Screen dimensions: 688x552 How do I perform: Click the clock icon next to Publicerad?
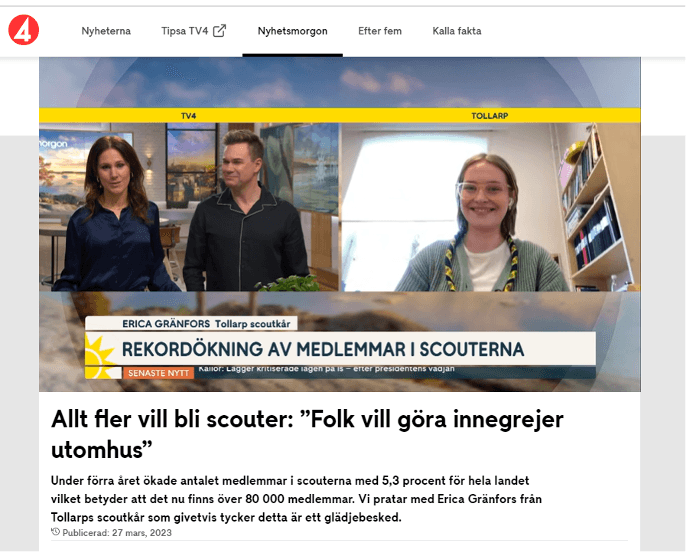pyautogui.click(x=55, y=532)
